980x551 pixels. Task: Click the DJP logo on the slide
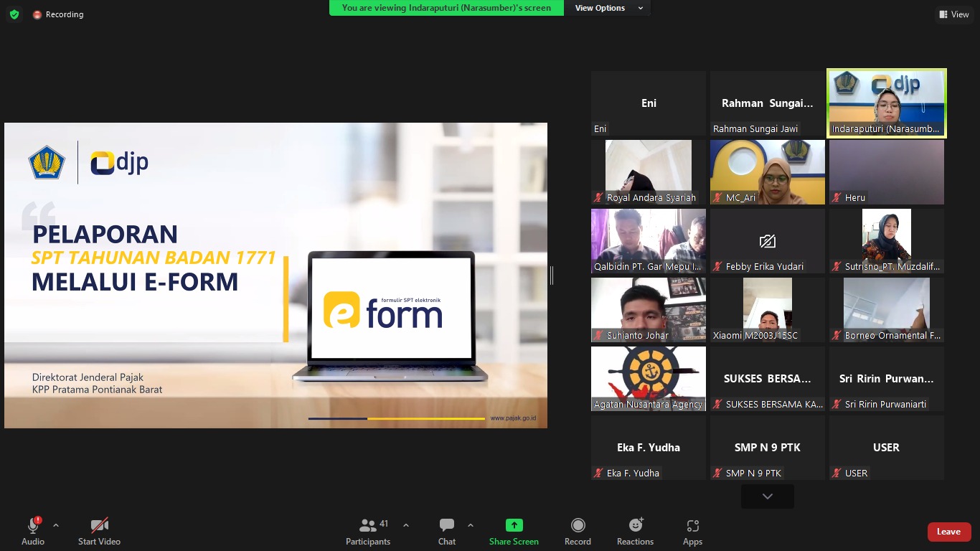(119, 163)
